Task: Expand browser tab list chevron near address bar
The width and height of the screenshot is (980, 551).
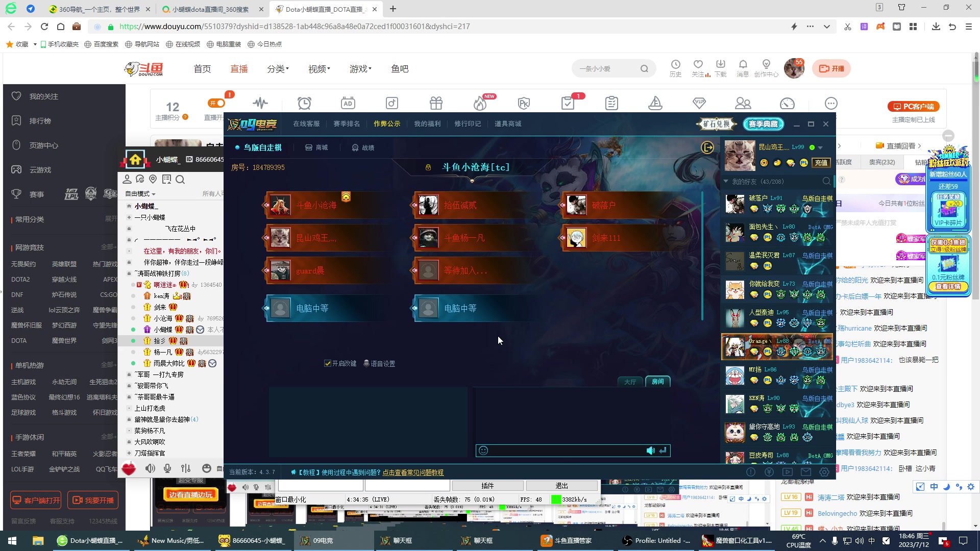Action: (x=826, y=27)
